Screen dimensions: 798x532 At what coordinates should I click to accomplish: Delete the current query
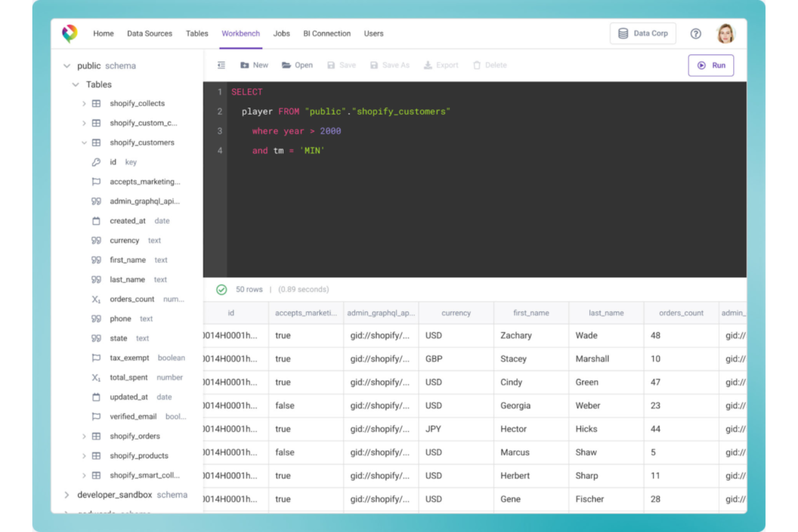coord(490,65)
